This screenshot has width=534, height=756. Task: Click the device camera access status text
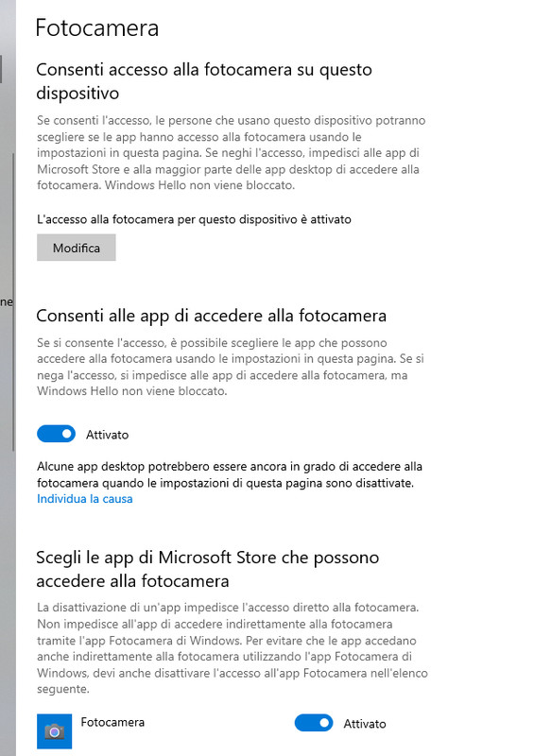(194, 220)
